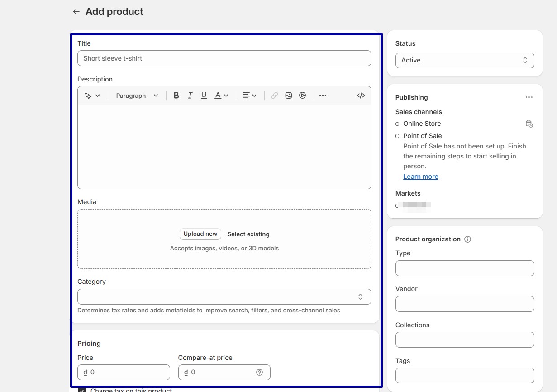
Task: Insert an image into the description
Action: tap(288, 96)
